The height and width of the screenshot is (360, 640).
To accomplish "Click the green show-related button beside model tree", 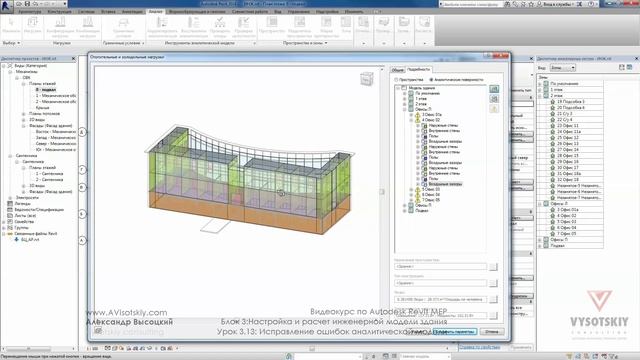I will pos(494,89).
